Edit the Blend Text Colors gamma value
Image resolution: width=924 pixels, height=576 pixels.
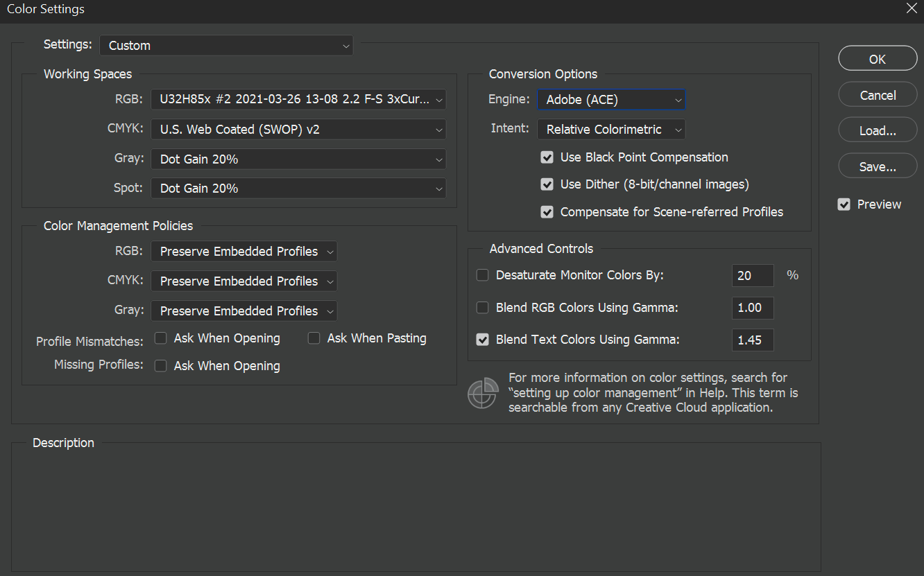point(753,340)
